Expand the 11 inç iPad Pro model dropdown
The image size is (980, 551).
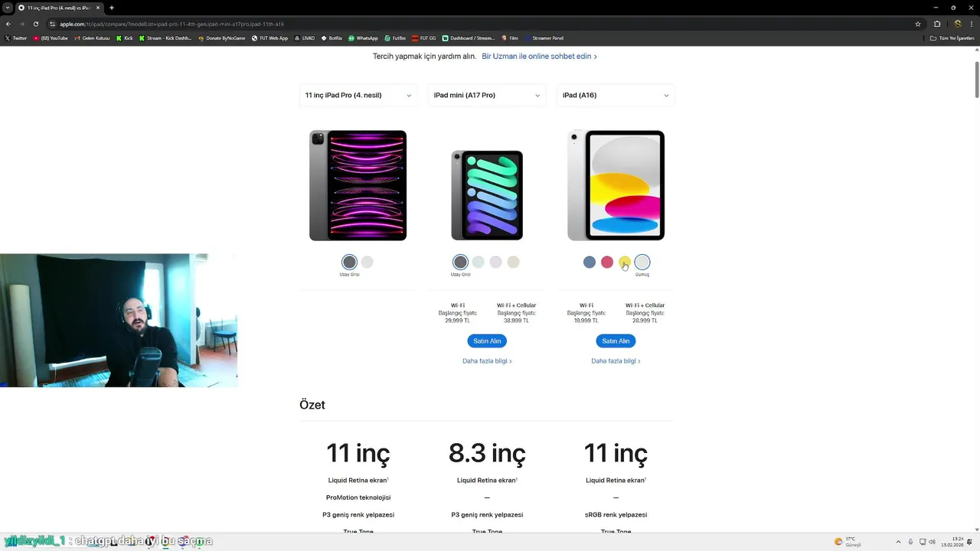[358, 95]
